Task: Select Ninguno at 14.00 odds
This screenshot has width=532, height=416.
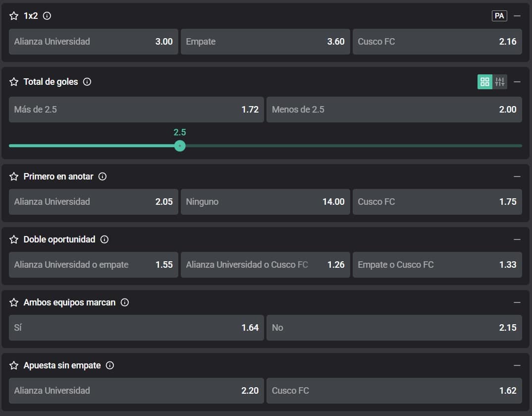Action: (x=265, y=202)
